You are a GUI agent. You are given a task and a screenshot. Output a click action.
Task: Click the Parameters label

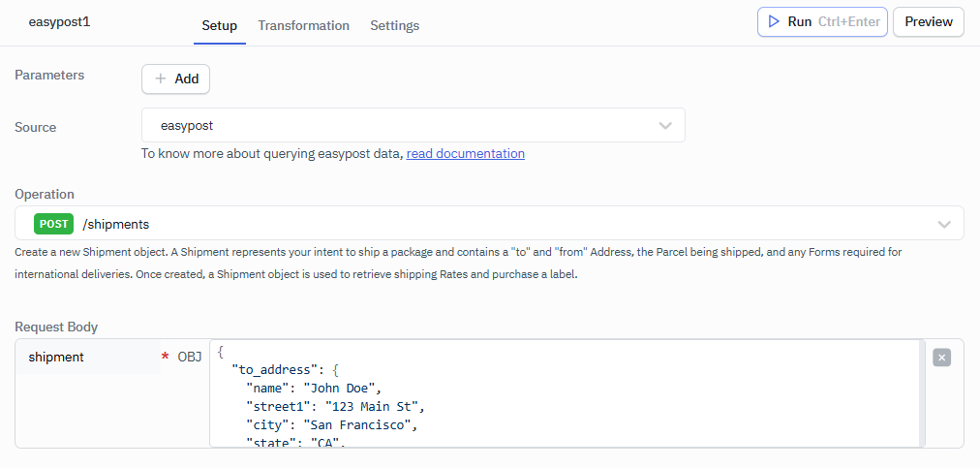[x=49, y=75]
